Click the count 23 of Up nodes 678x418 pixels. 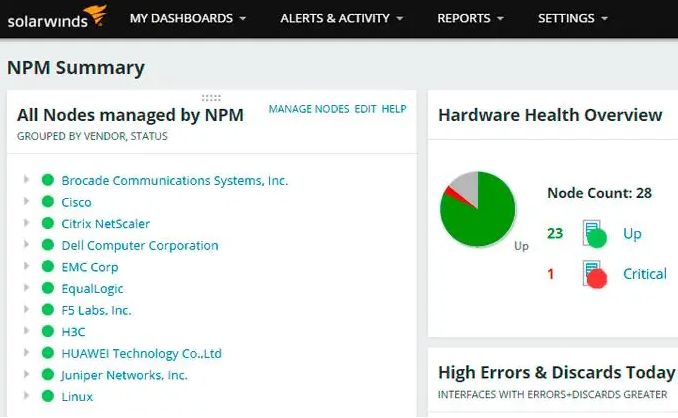coord(555,234)
